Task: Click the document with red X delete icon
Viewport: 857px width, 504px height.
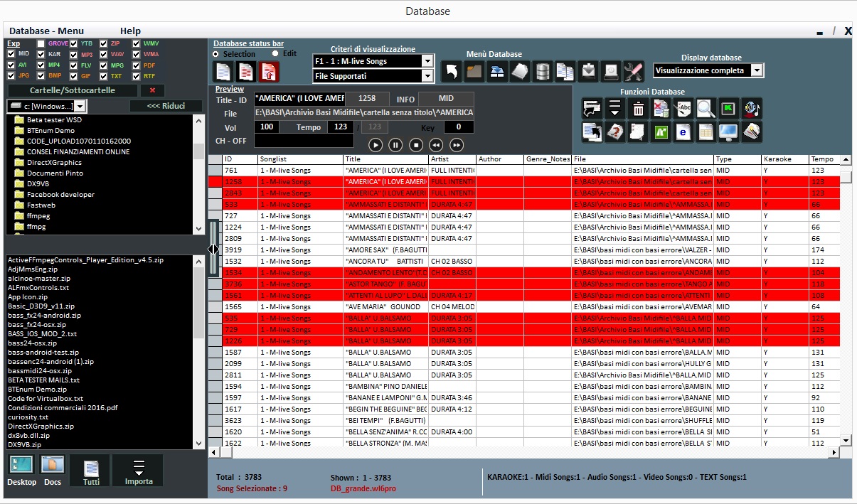Action: pyautogui.click(x=661, y=108)
